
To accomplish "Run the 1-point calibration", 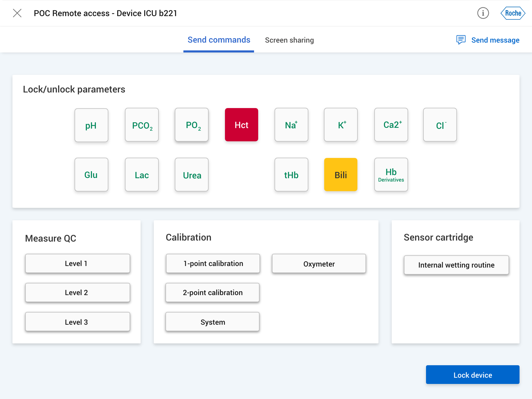I will (213, 263).
